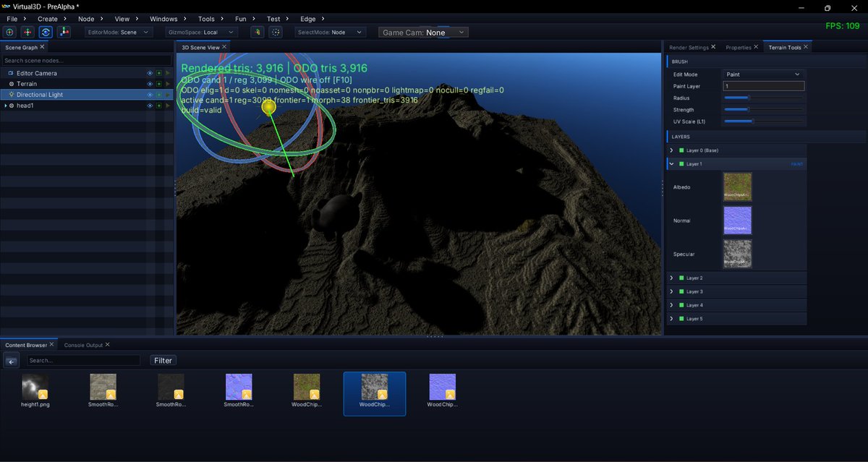Image resolution: width=868 pixels, height=462 pixels.
Task: Click the Filter button in Content Browser
Action: click(163, 360)
